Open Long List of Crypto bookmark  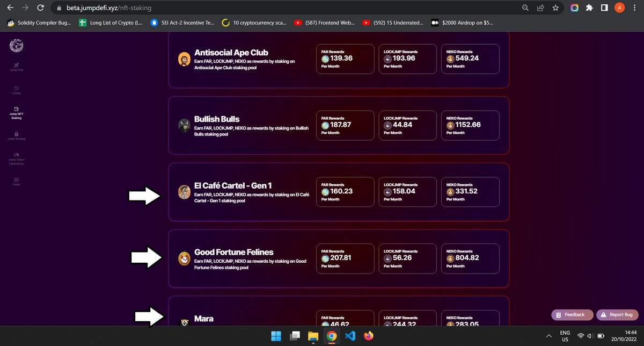(x=112, y=23)
